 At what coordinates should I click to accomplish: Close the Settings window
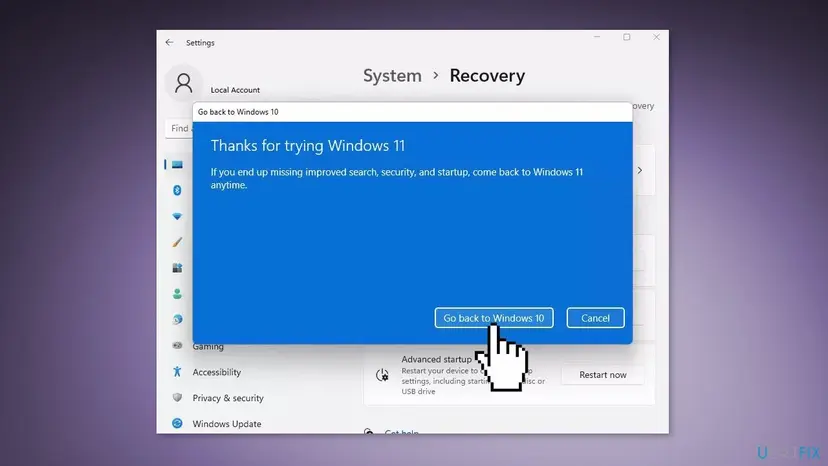[656, 37]
